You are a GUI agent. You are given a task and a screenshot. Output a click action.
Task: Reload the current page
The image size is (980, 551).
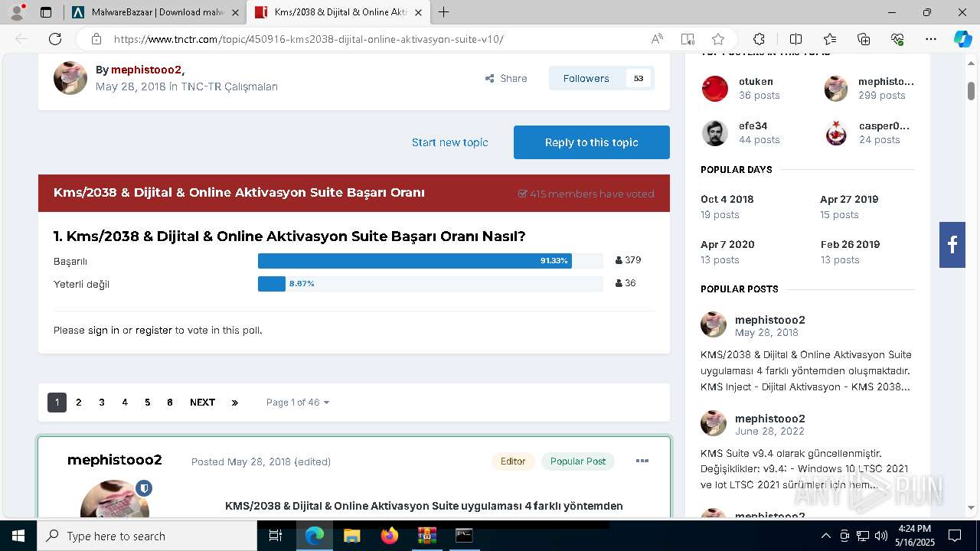[55, 39]
